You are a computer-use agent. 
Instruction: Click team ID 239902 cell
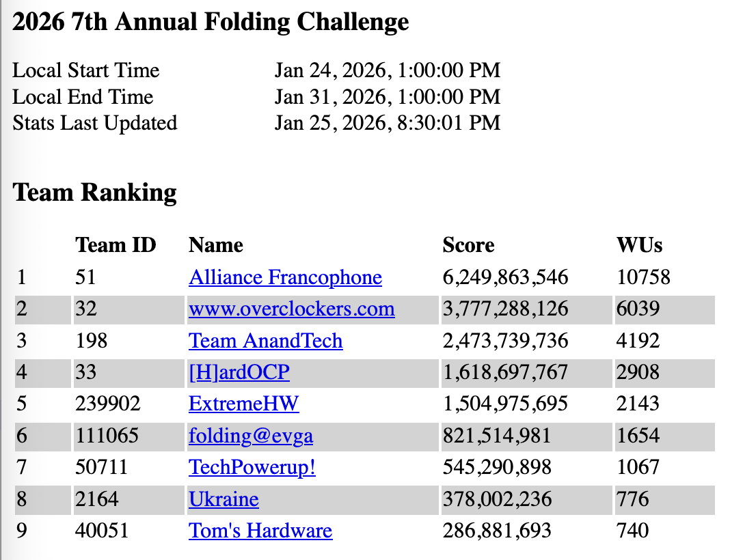[108, 404]
